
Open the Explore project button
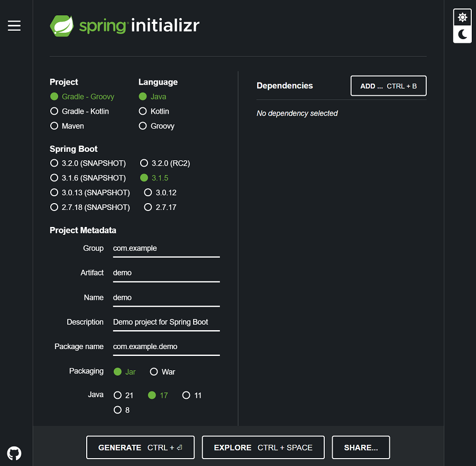[263, 447]
